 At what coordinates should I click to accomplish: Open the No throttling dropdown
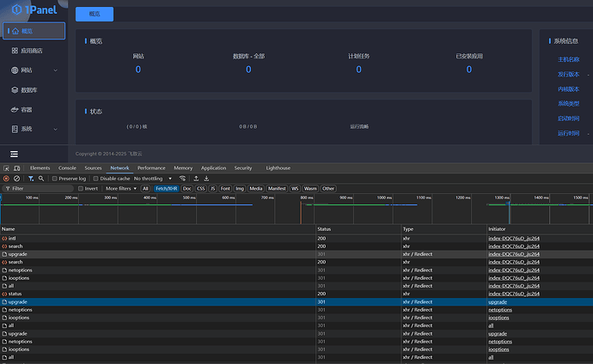pos(152,179)
